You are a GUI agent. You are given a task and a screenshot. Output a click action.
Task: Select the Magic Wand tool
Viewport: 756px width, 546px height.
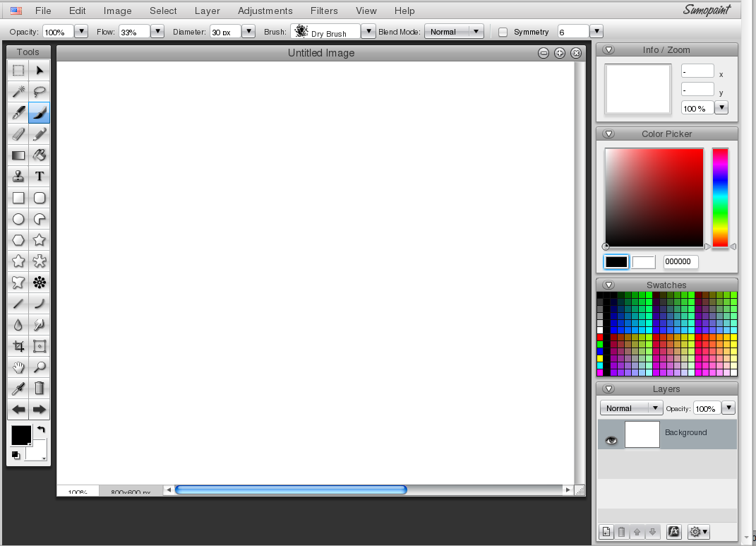(18, 91)
